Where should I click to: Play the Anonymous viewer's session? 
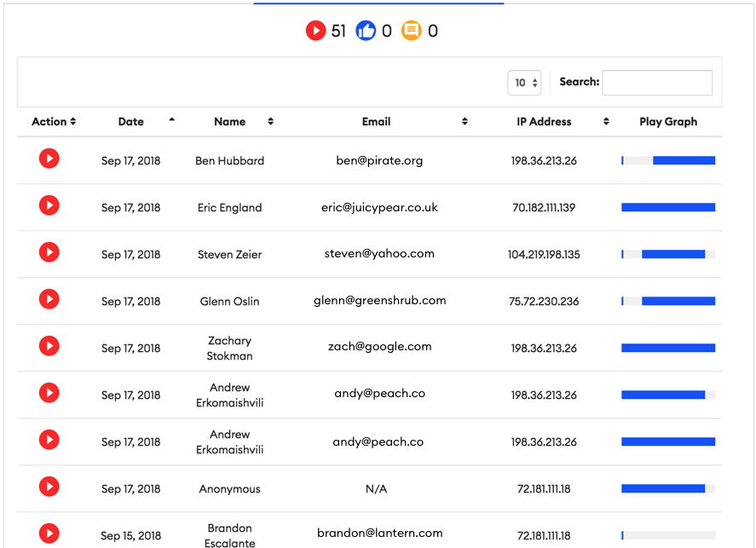(x=49, y=487)
